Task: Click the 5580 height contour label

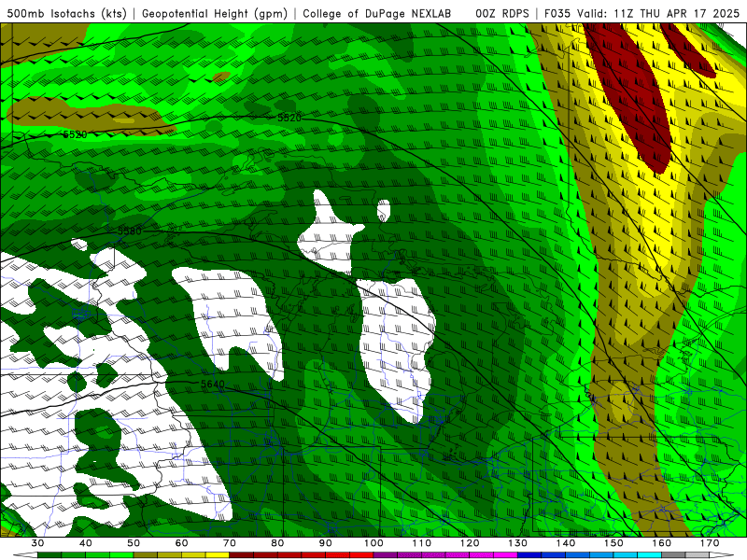Action: click(x=130, y=231)
